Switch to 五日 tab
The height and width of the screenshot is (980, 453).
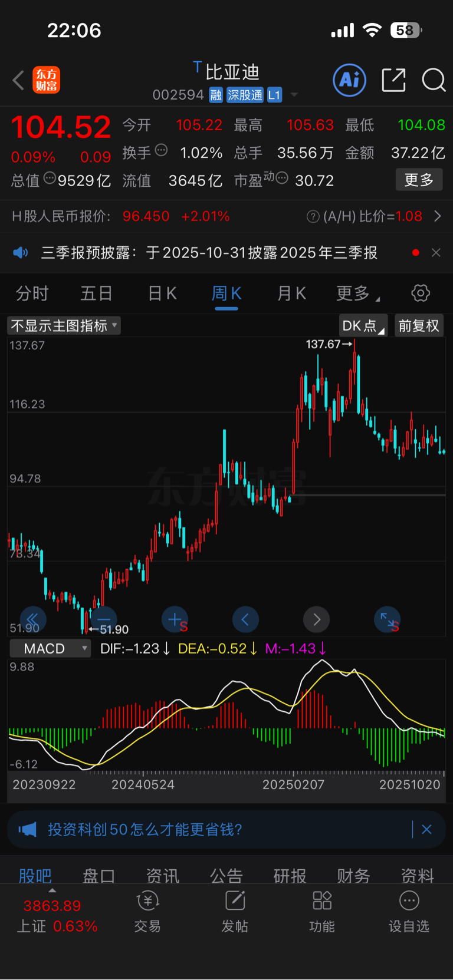[97, 293]
